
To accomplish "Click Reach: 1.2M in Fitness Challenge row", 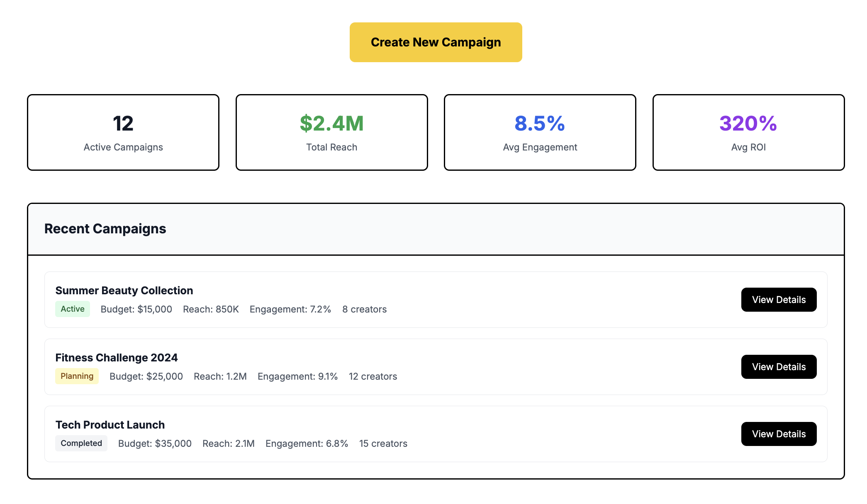I will pos(220,377).
